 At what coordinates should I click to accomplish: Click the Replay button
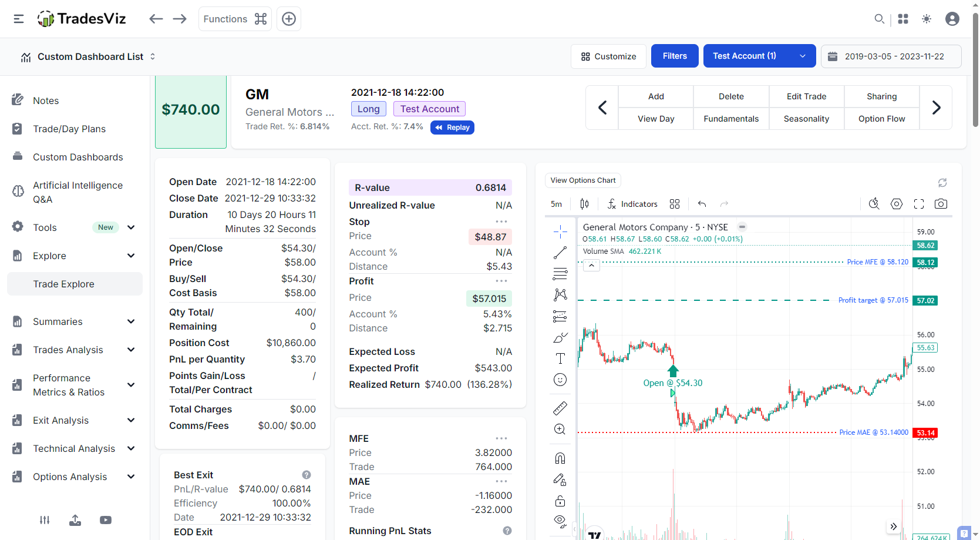[452, 128]
